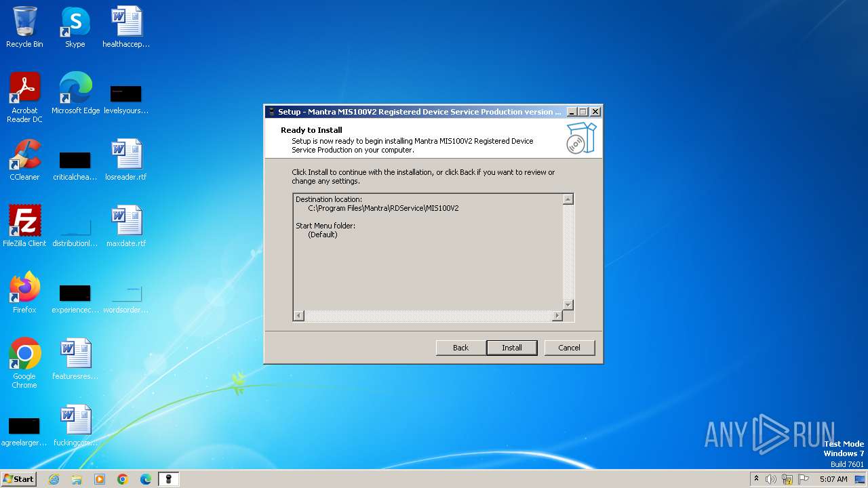Open Chrome from the taskbar
The width and height of the screenshot is (868, 488).
(x=123, y=479)
